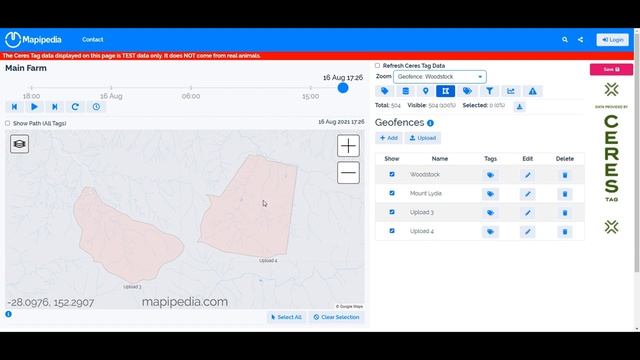Click the Upload geofence button
The height and width of the screenshot is (360, 640).
tap(422, 138)
